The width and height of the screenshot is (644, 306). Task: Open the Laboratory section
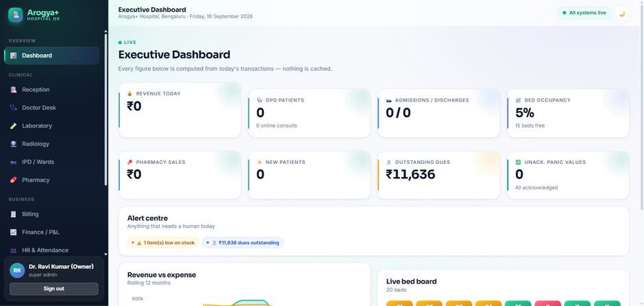[x=52, y=126]
